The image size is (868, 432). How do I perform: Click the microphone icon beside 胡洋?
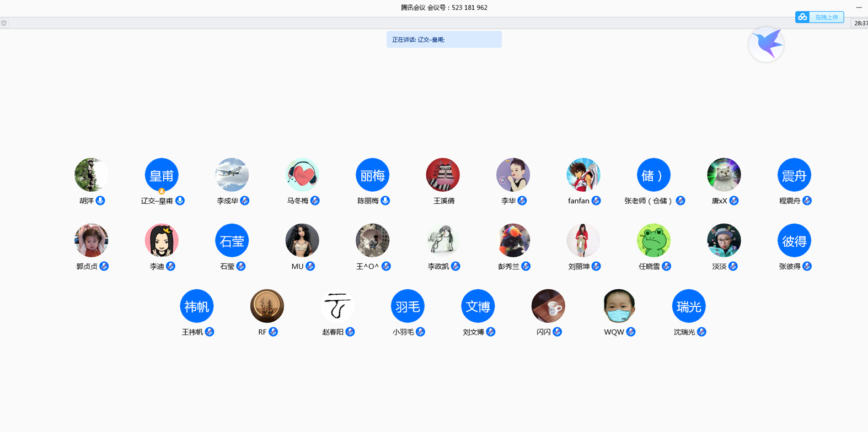tap(100, 201)
